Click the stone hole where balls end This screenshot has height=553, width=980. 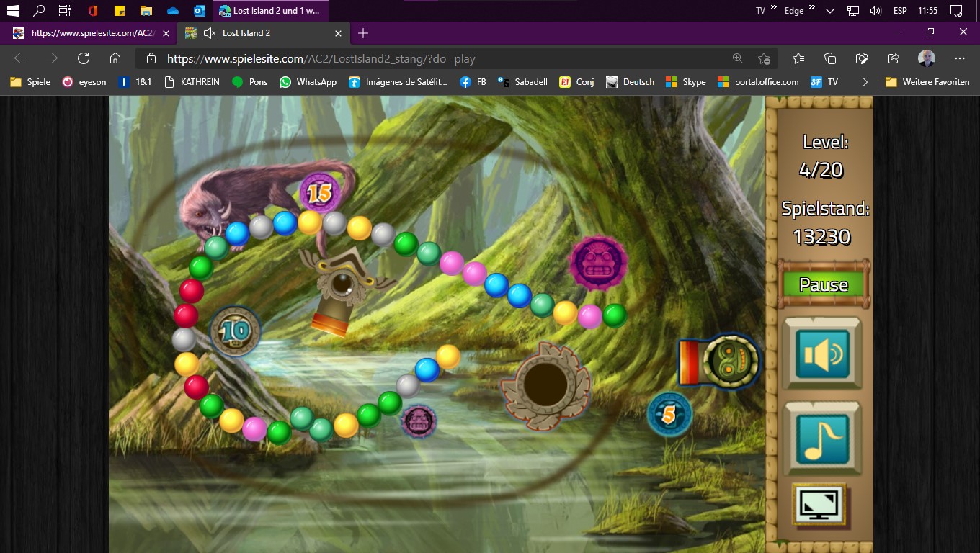(x=545, y=385)
